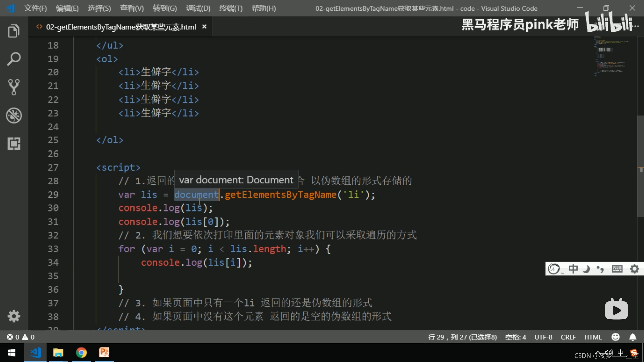Click getElementsByTagName on line 29

[280, 195]
